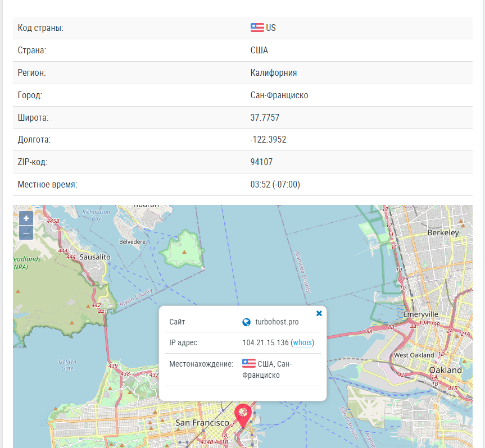This screenshot has height=448, width=485.
Task: Click the Oakland label on the map
Action: click(445, 370)
